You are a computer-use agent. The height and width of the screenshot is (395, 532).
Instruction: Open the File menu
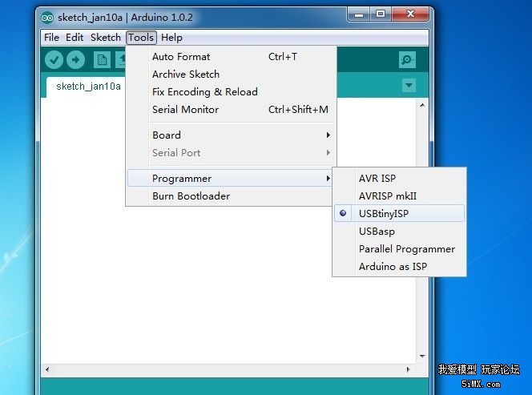tap(51, 38)
